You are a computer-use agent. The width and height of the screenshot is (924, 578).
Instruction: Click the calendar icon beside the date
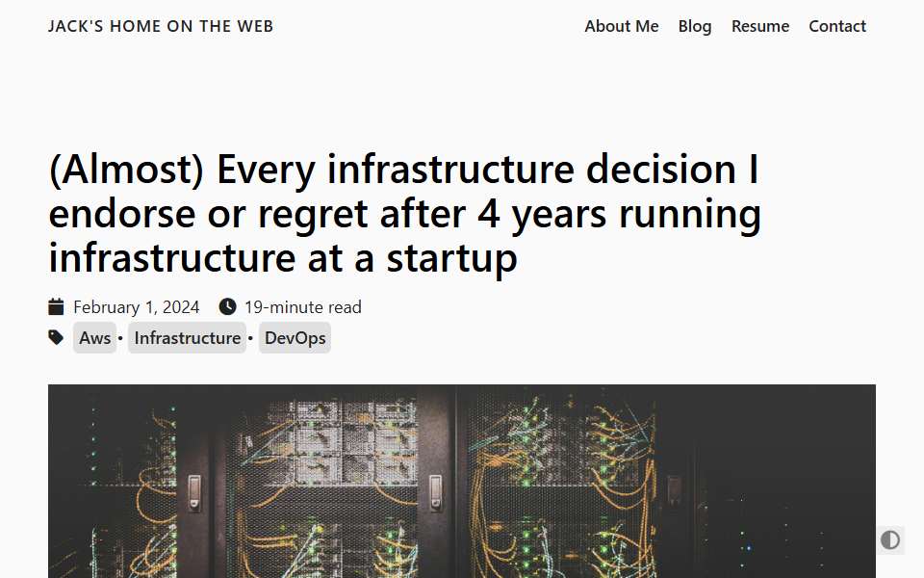coord(56,306)
